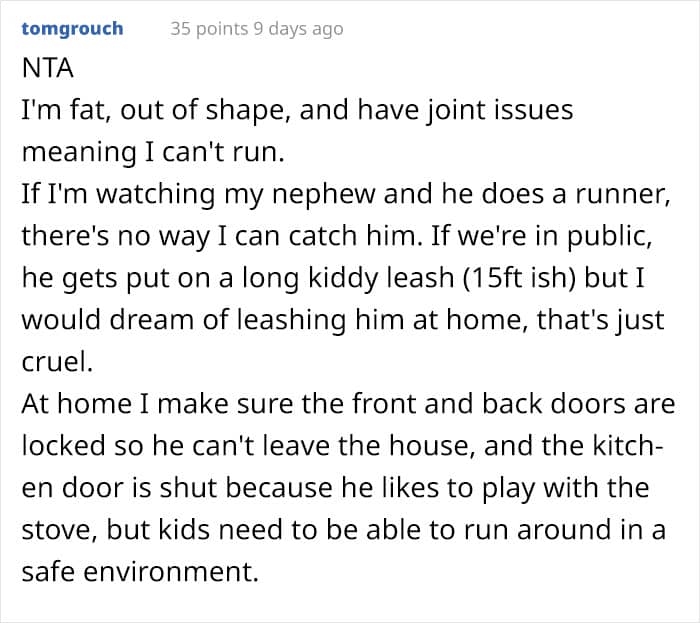
Task: Click the line would dream of leashing him
Action: pos(343,320)
